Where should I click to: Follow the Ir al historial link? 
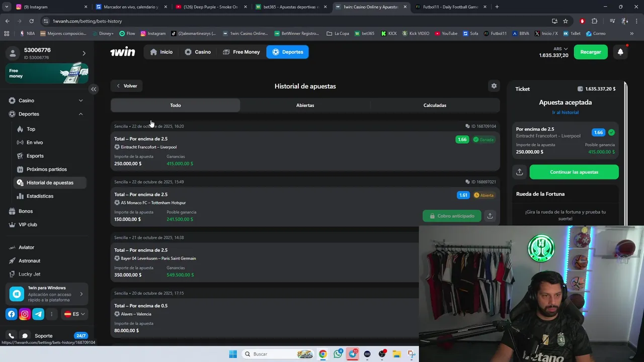pyautogui.click(x=566, y=112)
